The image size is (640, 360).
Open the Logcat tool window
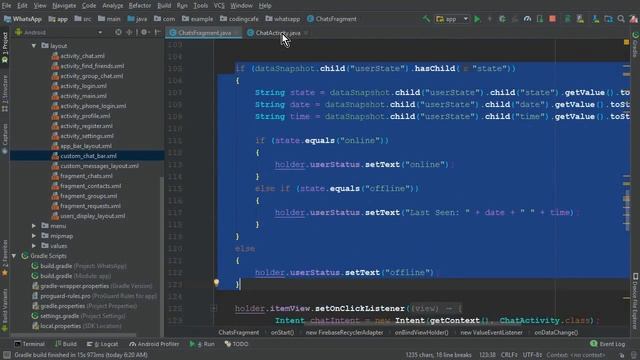(102, 344)
